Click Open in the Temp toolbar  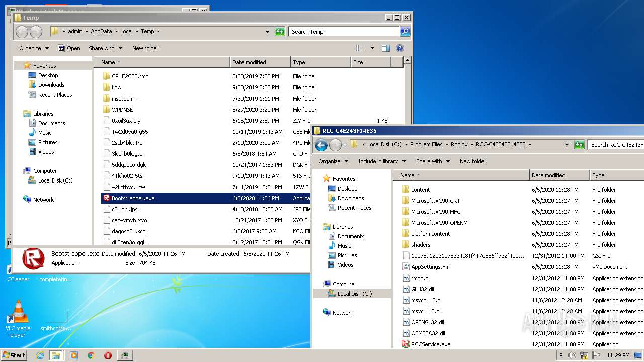click(x=69, y=48)
